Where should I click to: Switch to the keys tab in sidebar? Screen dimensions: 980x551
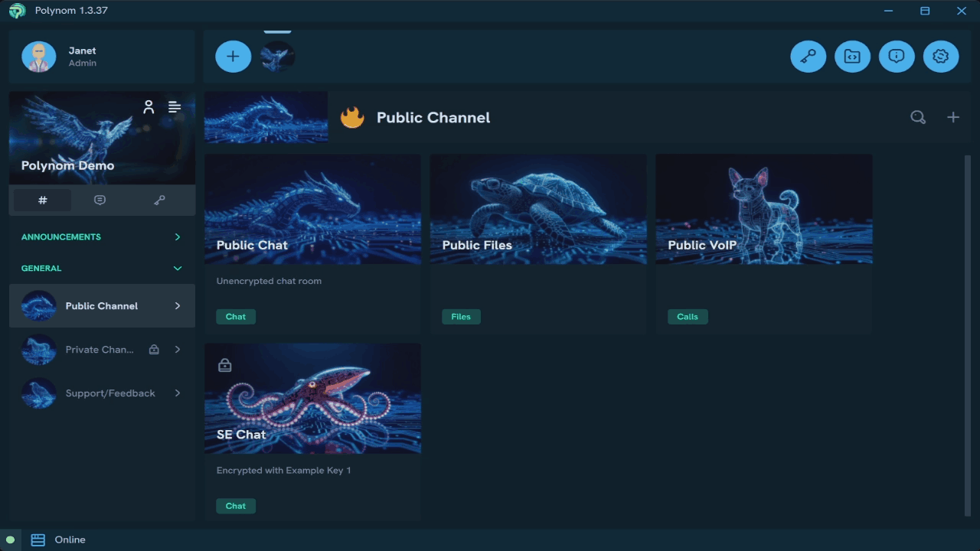tap(159, 201)
